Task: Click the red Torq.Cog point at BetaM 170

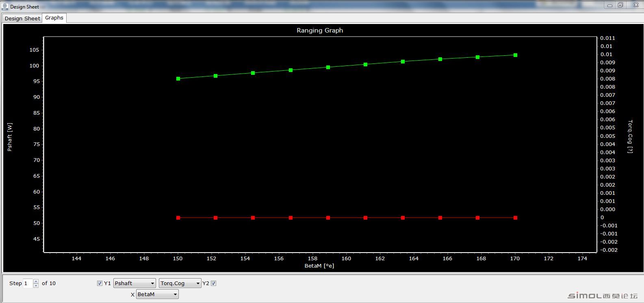Action: (515, 218)
